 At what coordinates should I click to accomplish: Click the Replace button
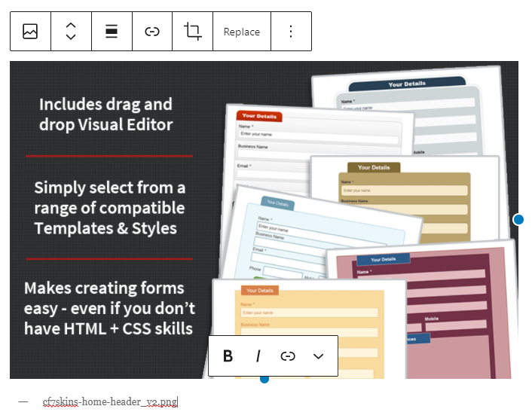[x=242, y=32]
